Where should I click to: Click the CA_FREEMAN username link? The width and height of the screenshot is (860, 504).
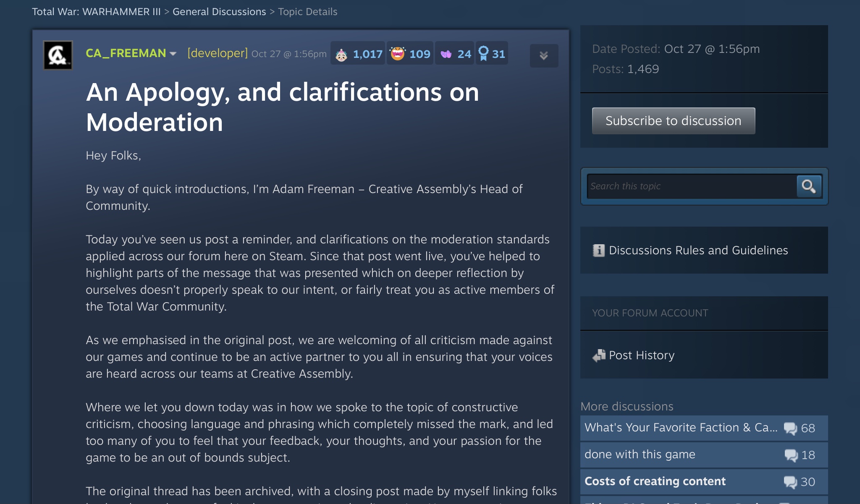(126, 53)
